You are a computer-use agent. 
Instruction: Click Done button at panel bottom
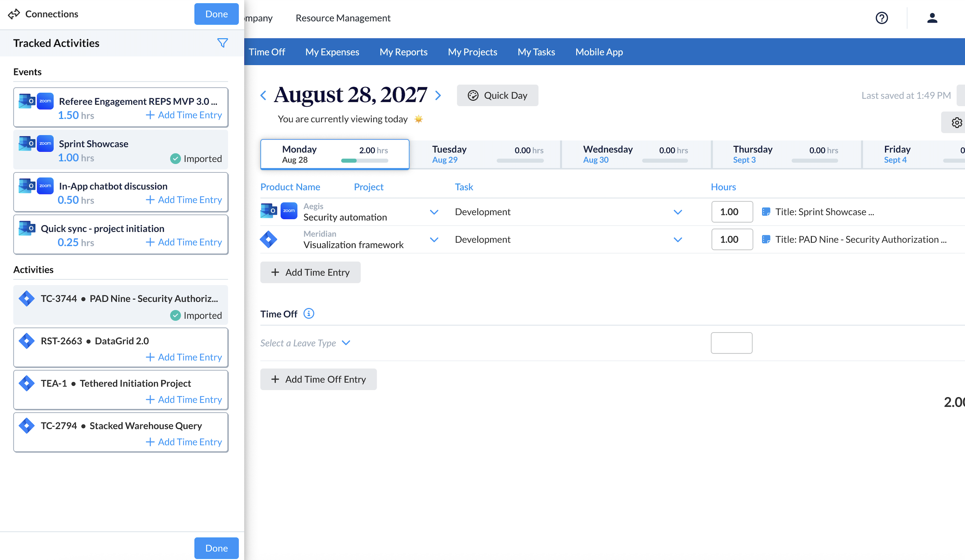(x=216, y=548)
